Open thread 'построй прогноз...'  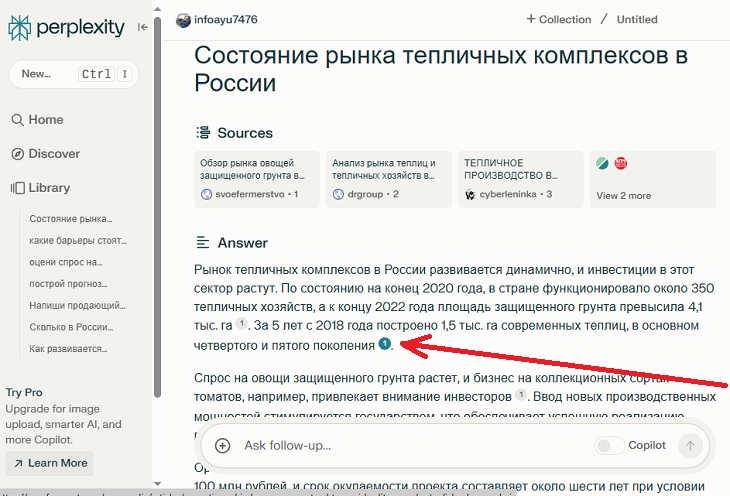[x=68, y=284]
